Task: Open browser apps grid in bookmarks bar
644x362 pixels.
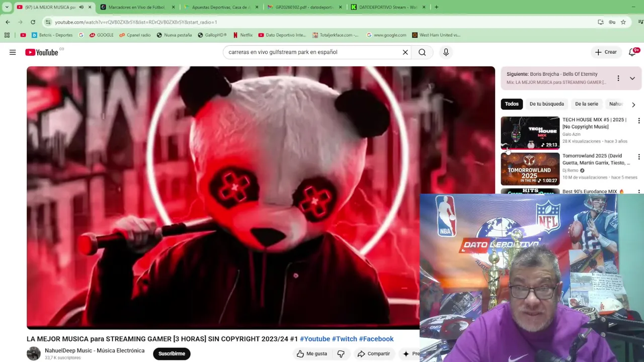Action: pyautogui.click(x=7, y=35)
